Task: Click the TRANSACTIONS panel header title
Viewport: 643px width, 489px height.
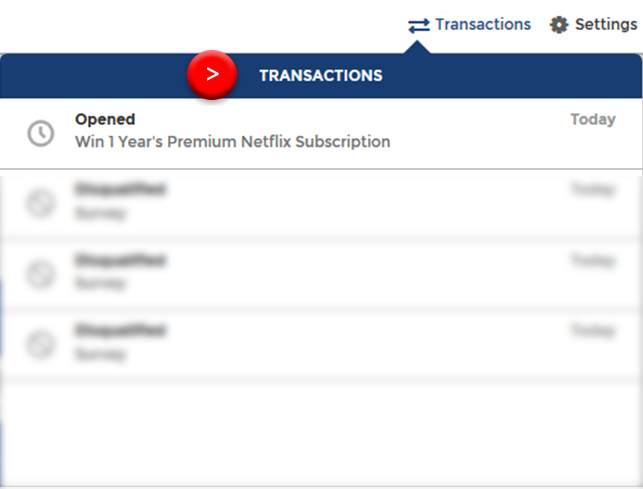Action: (321, 75)
